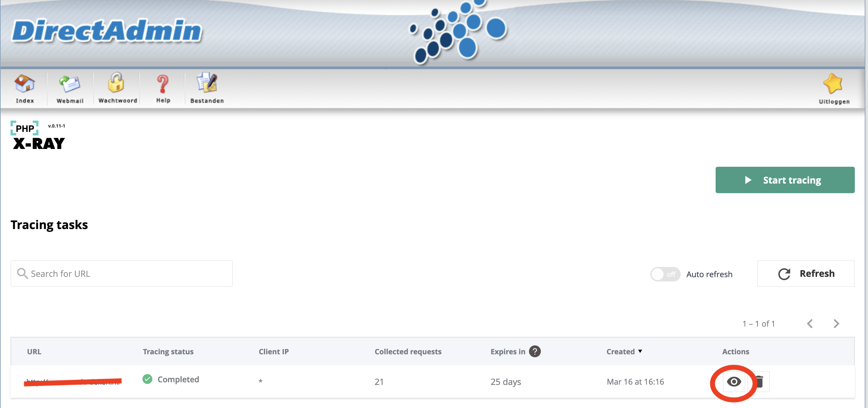Click the Collected requests column header
Screen dimensions: 868x408
(408, 352)
